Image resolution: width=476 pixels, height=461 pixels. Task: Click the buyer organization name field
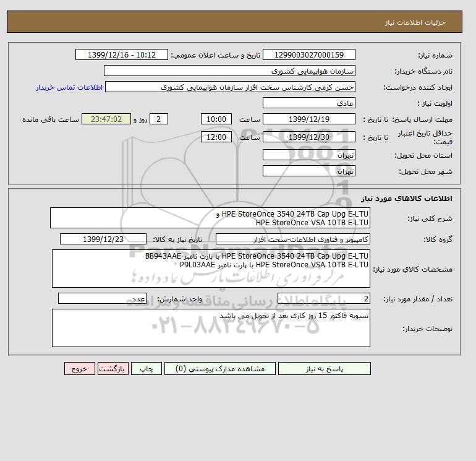point(229,71)
